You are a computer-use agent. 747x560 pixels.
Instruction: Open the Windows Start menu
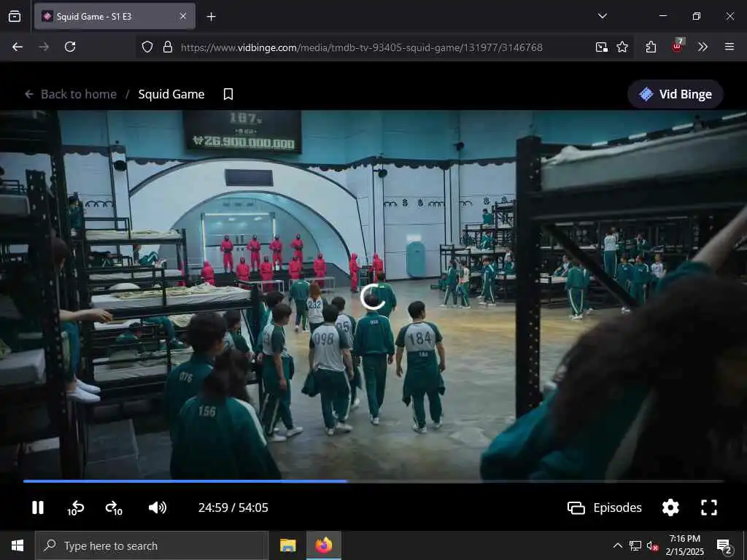coord(18,545)
